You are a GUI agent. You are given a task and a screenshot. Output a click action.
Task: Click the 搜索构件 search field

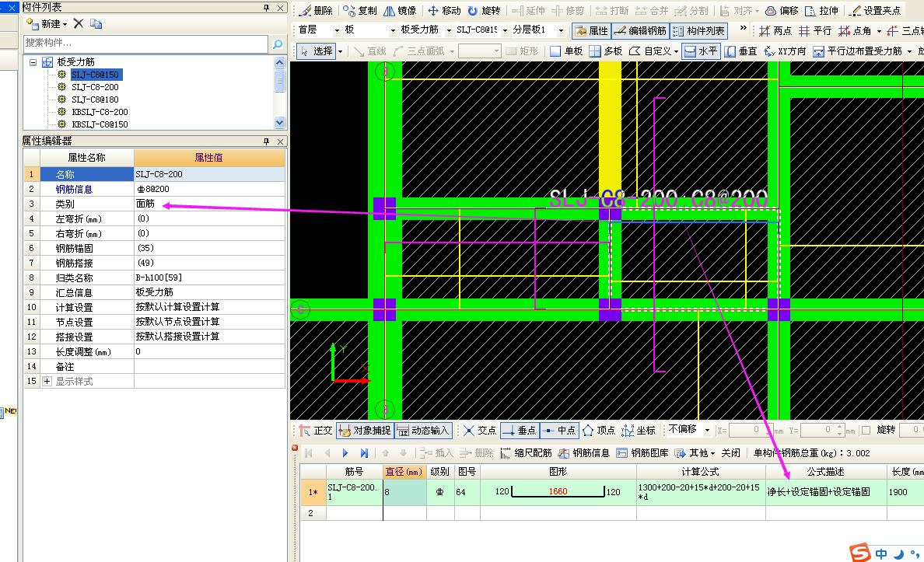coord(145,43)
